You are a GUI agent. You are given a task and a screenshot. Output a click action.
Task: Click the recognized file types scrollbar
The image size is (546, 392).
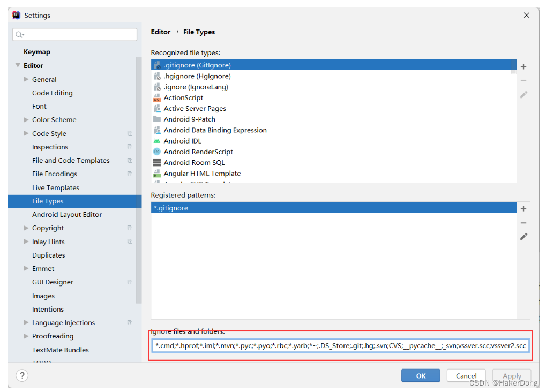513,67
